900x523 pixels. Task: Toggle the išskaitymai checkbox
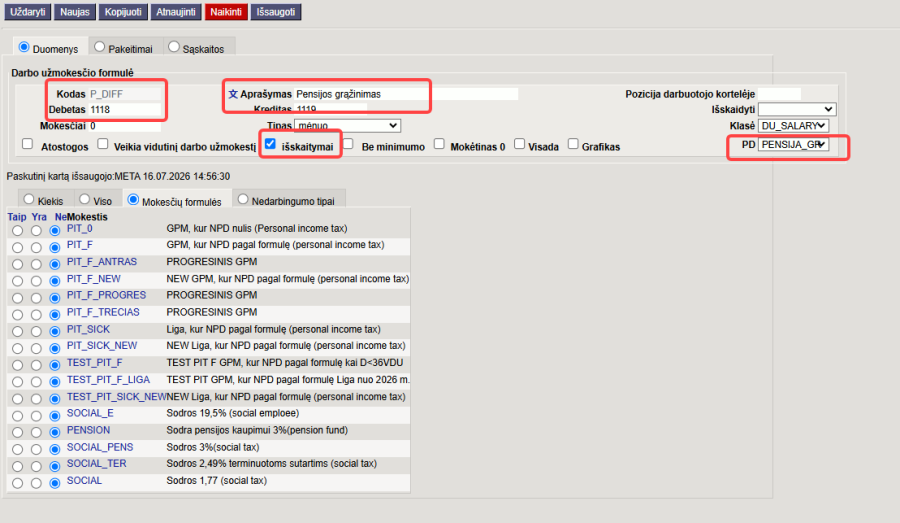pyautogui.click(x=270, y=144)
